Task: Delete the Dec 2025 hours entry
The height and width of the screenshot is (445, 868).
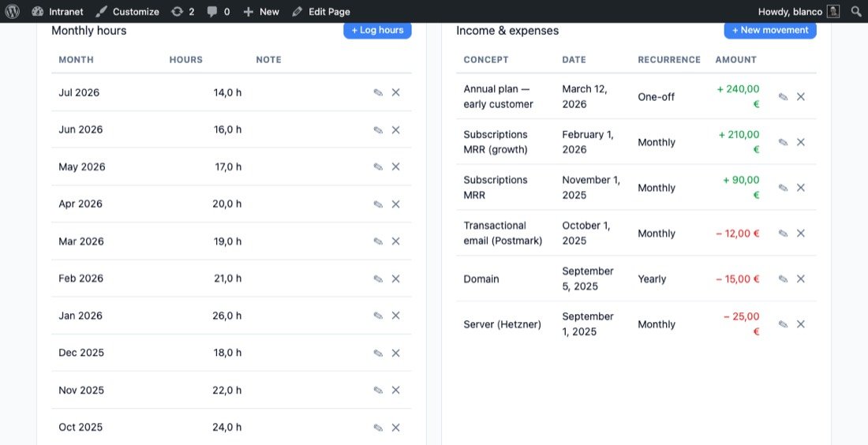Action: (x=396, y=353)
